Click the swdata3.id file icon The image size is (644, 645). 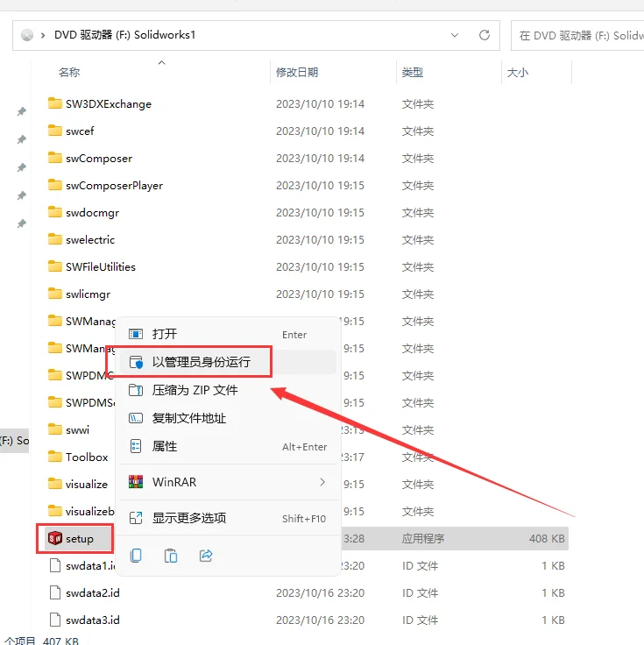point(55,620)
